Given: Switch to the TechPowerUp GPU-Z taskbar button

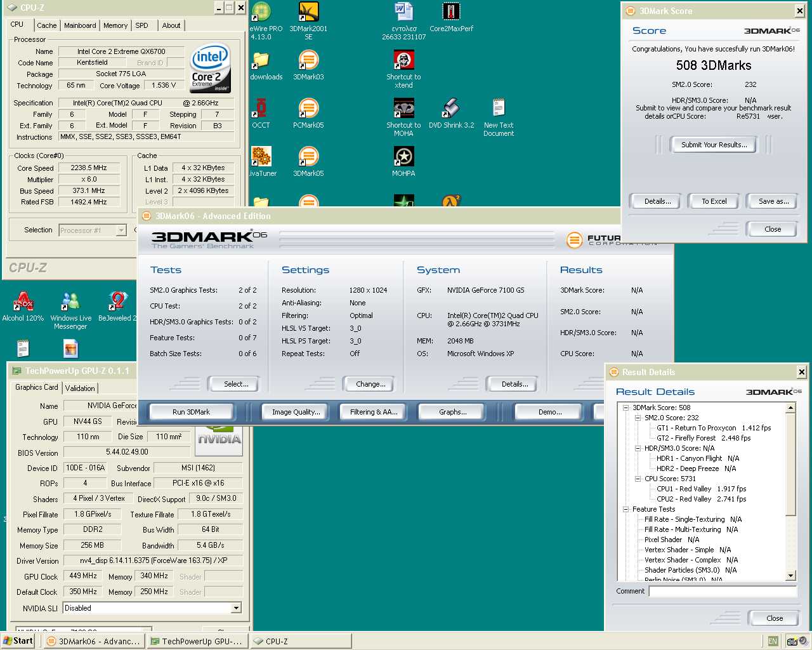Looking at the screenshot, I should (x=197, y=641).
